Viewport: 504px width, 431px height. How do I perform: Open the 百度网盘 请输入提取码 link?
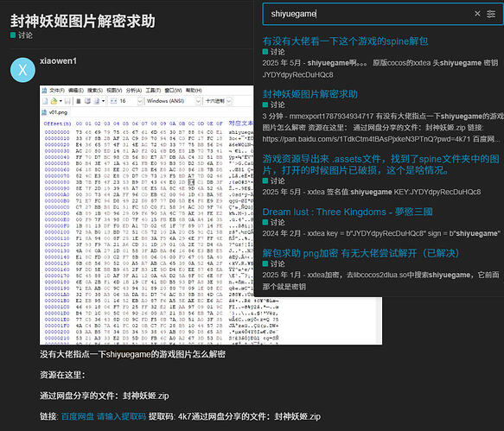pyautogui.click(x=104, y=416)
